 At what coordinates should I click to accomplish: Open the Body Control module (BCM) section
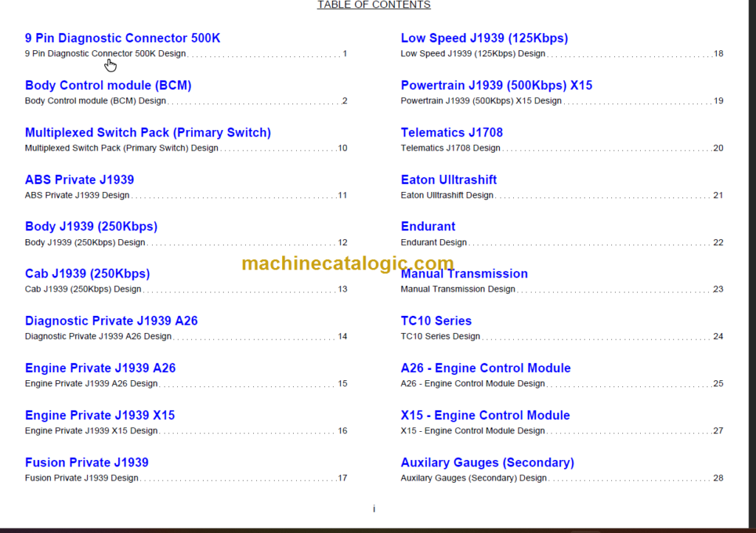pyautogui.click(x=108, y=85)
